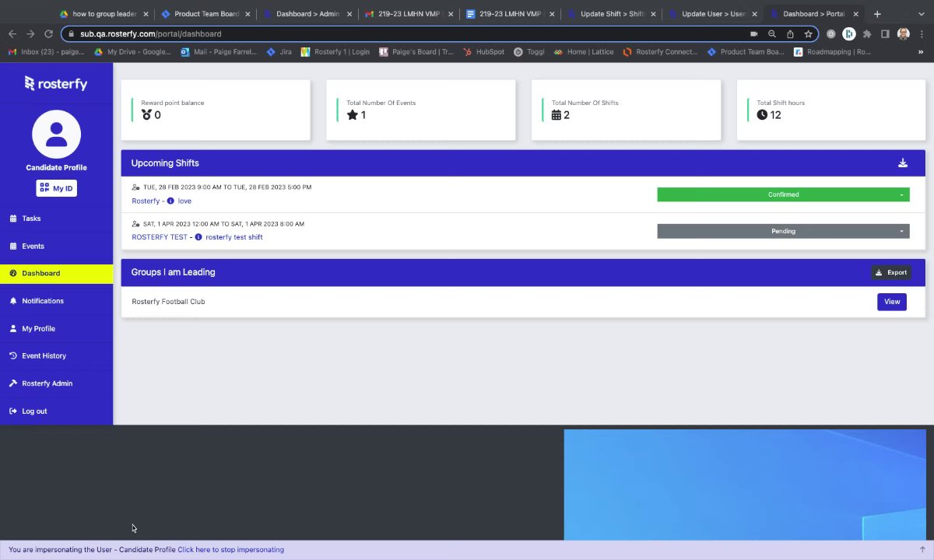934x560 pixels.
Task: Open the rosterfy test shift link
Action: (234, 237)
